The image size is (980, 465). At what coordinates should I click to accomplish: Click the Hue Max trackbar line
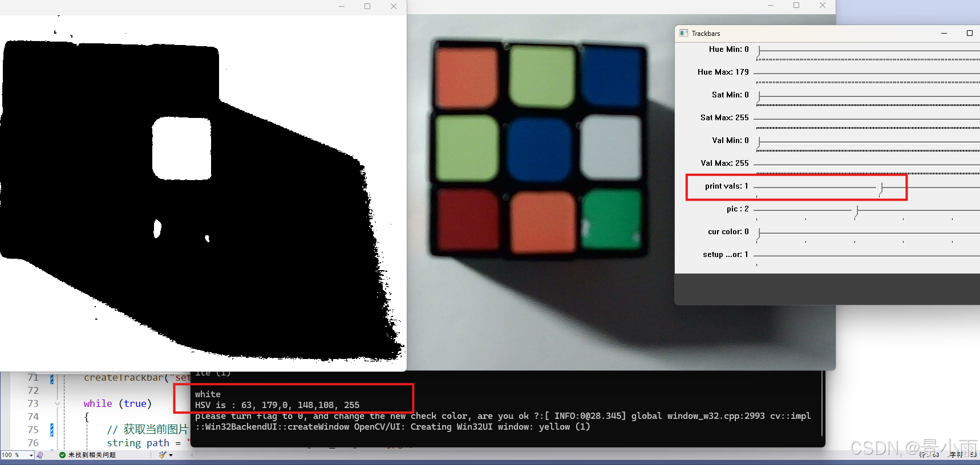coord(867,74)
